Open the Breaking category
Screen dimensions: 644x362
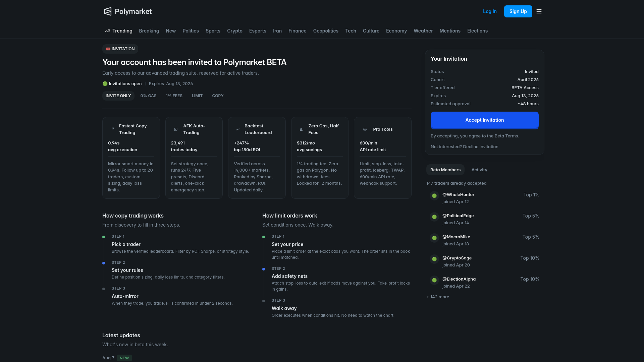click(x=149, y=31)
